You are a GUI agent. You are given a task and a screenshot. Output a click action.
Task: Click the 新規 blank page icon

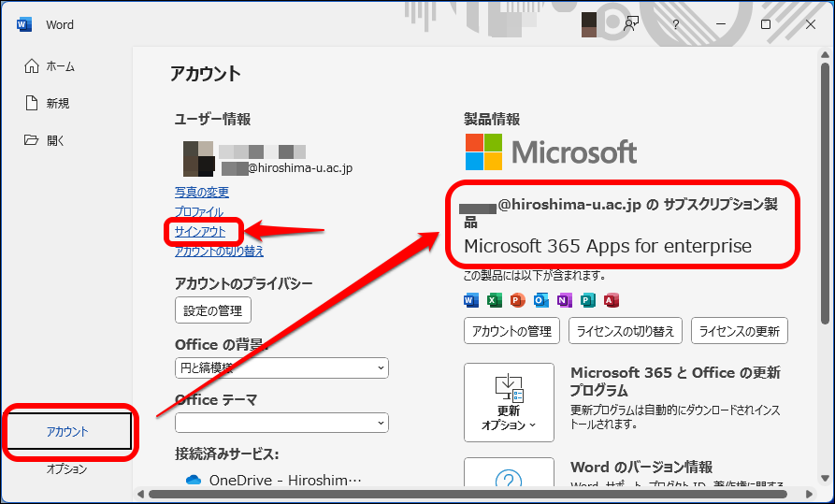point(32,103)
